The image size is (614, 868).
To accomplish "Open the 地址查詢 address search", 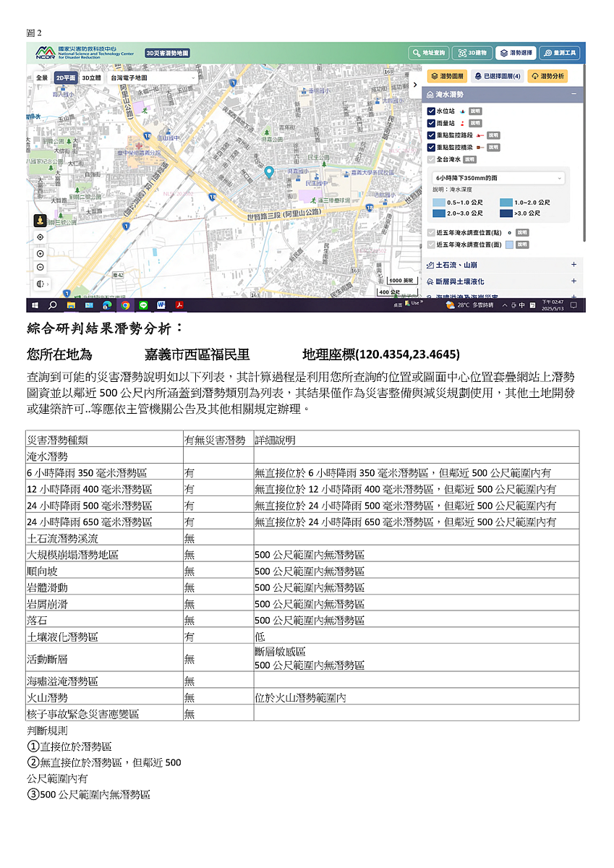I will pyautogui.click(x=428, y=53).
